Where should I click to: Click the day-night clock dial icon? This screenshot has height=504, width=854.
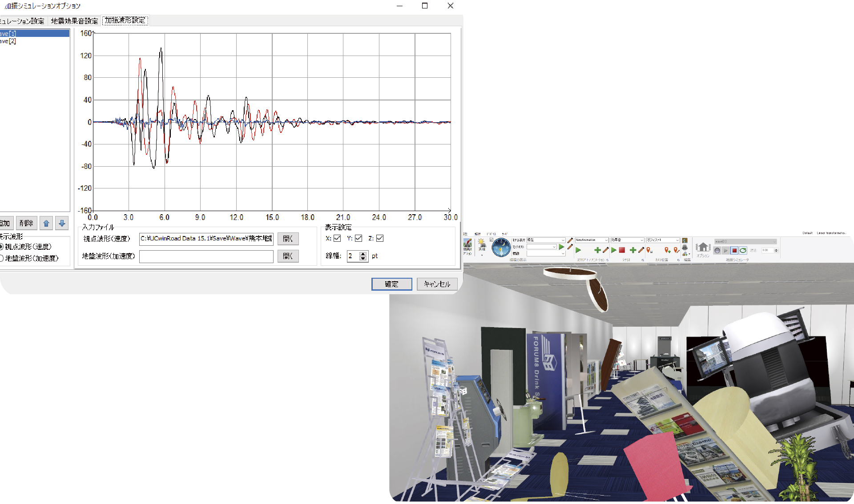[x=501, y=248]
